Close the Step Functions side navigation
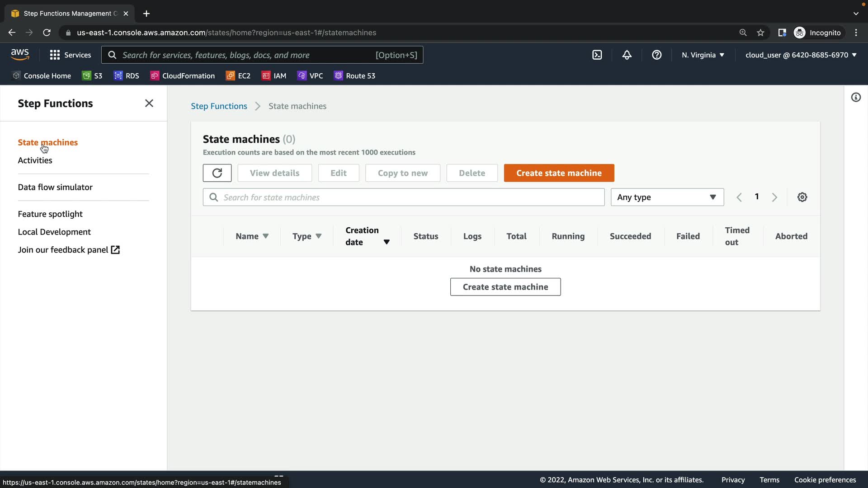This screenshot has height=488, width=868. (x=149, y=103)
